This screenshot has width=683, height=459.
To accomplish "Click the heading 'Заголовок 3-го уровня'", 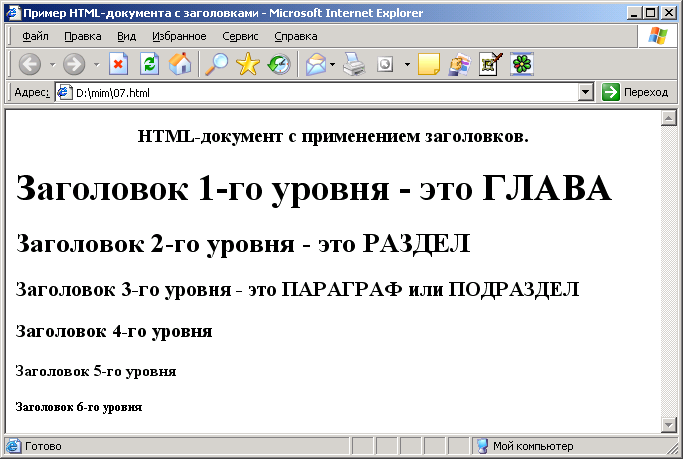I will click(123, 290).
